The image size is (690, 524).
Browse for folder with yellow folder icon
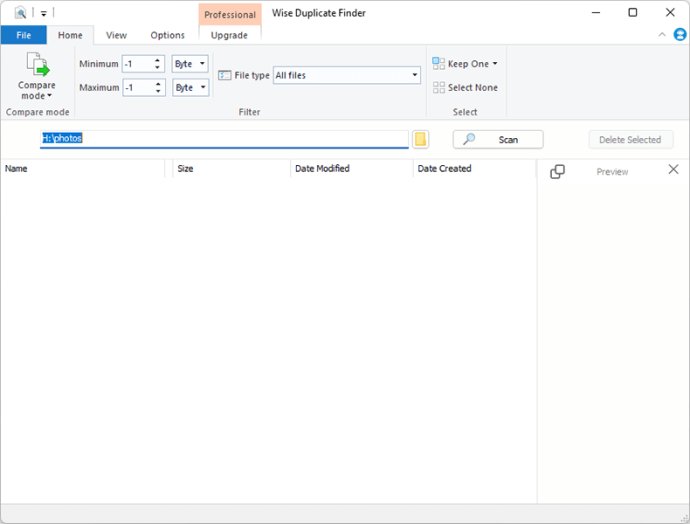[x=420, y=139]
